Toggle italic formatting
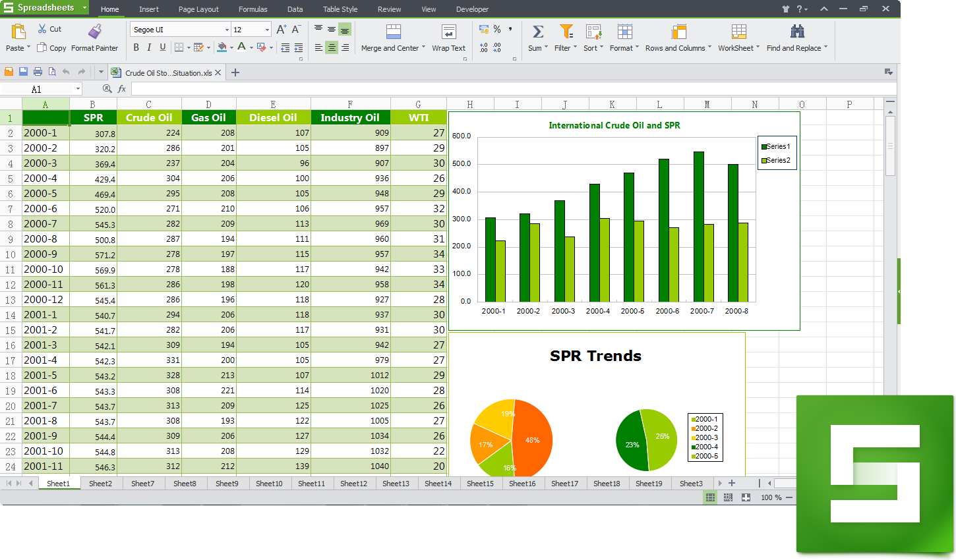The width and height of the screenshot is (956, 560). point(150,47)
